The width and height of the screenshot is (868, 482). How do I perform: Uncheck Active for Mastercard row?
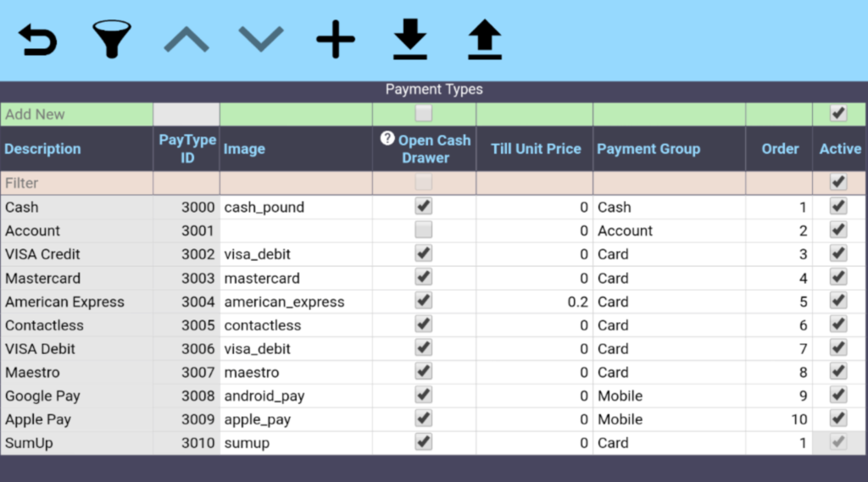click(838, 278)
